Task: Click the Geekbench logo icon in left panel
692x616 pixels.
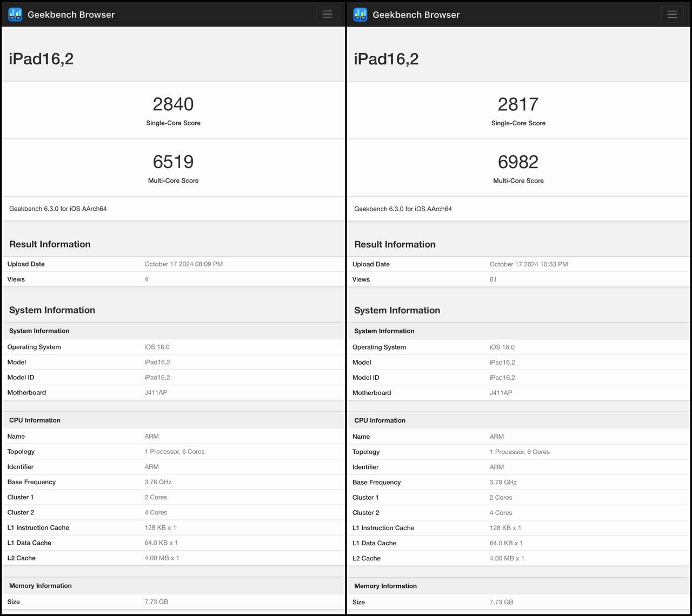Action: pyautogui.click(x=15, y=15)
